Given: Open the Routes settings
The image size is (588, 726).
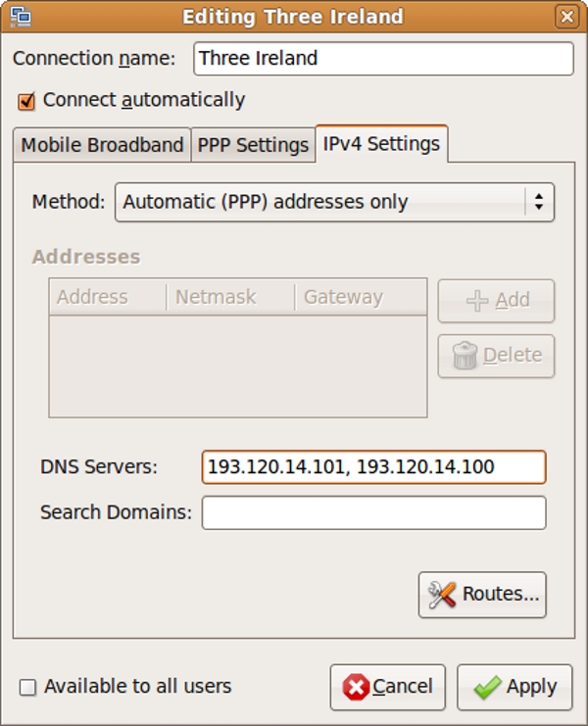Looking at the screenshot, I should tap(482, 595).
